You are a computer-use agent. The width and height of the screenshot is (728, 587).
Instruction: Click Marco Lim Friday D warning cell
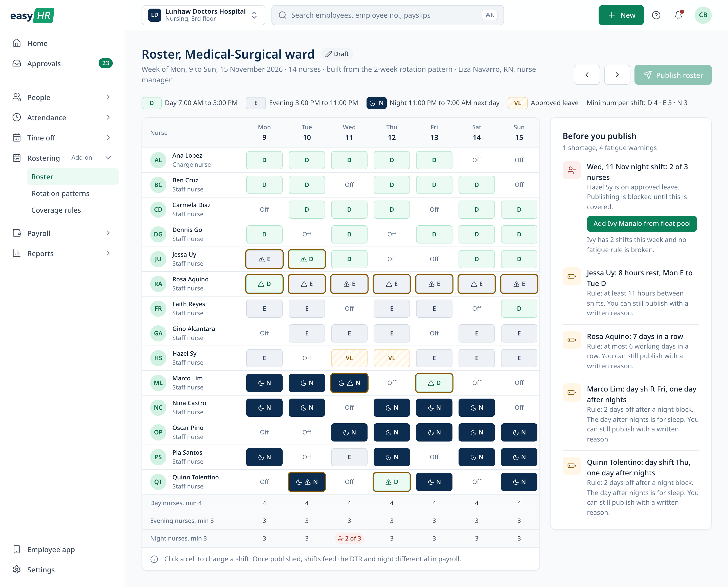tap(434, 383)
